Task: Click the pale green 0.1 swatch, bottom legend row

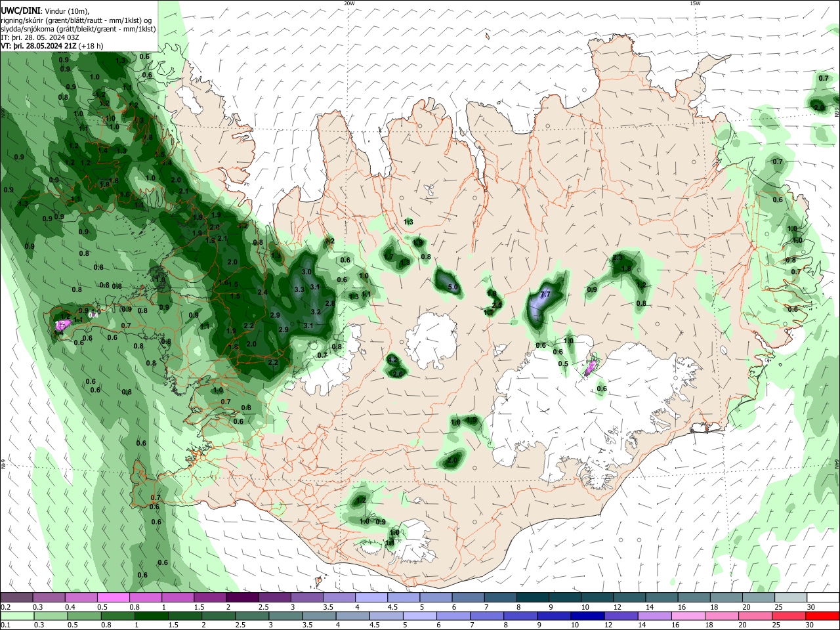Action: 16,616
